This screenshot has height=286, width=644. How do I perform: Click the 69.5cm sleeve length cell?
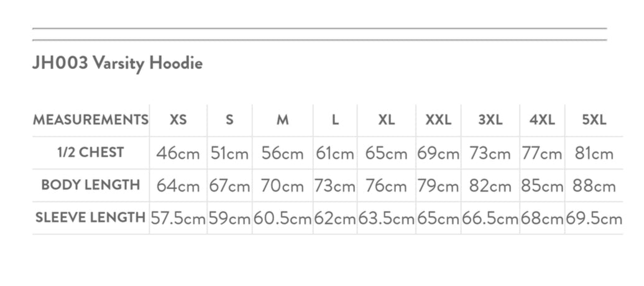coord(594,218)
